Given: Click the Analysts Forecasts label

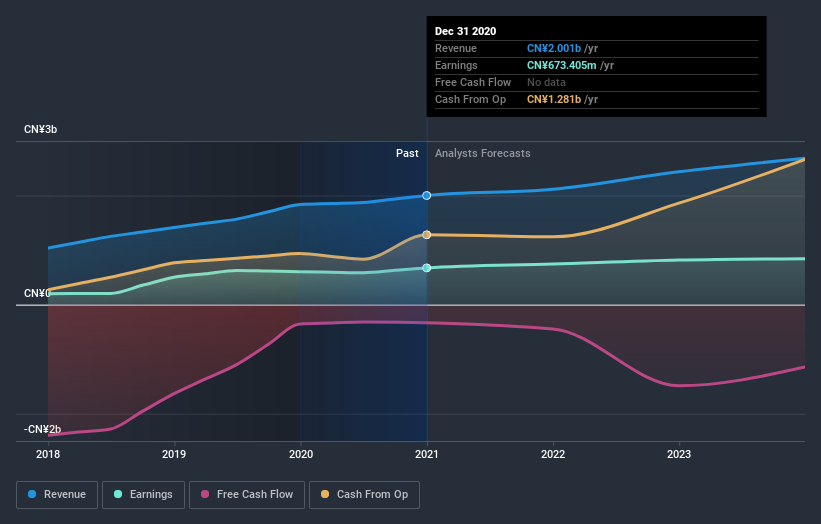Looking at the screenshot, I should tap(483, 153).
